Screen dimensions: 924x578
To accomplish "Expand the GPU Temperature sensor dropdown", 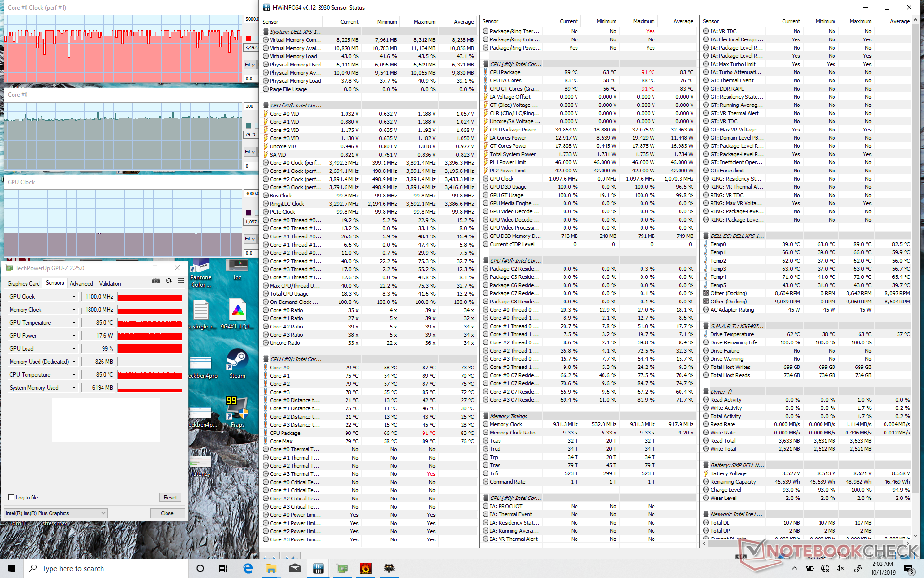I will coord(74,323).
